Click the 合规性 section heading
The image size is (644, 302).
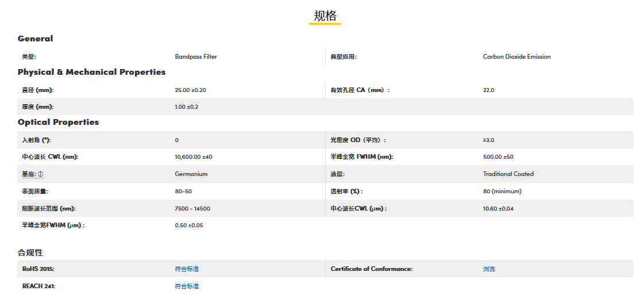pos(30,253)
